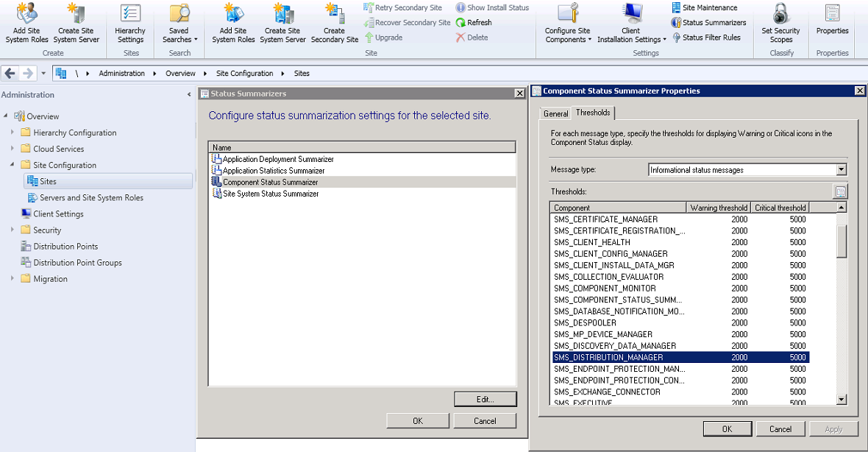Select the SMS_CERTIFICATE_MANAGER row

coord(680,219)
